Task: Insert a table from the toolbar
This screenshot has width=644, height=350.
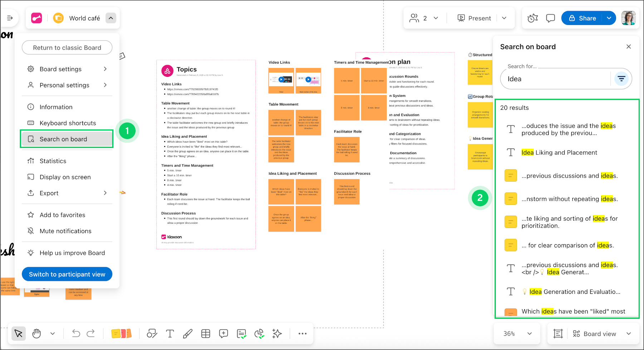Action: (x=206, y=334)
